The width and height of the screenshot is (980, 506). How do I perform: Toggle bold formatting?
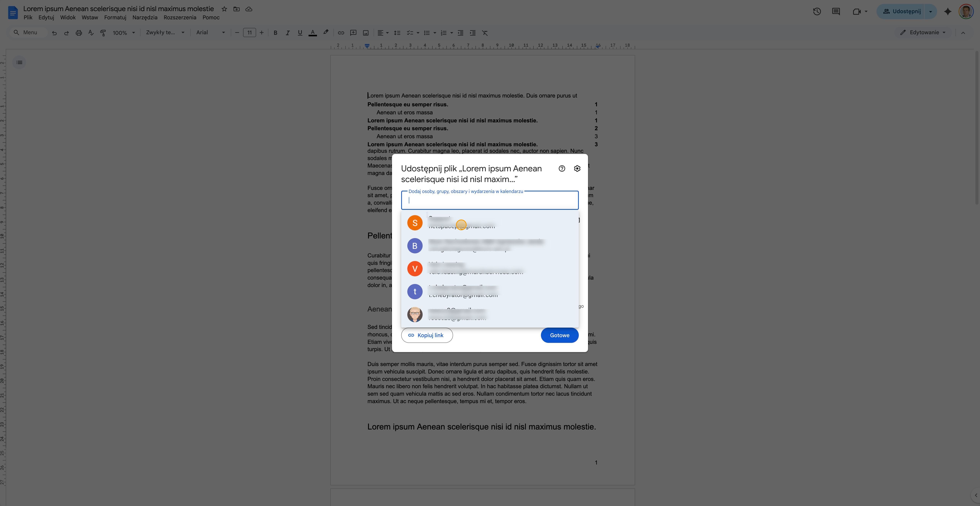click(275, 33)
